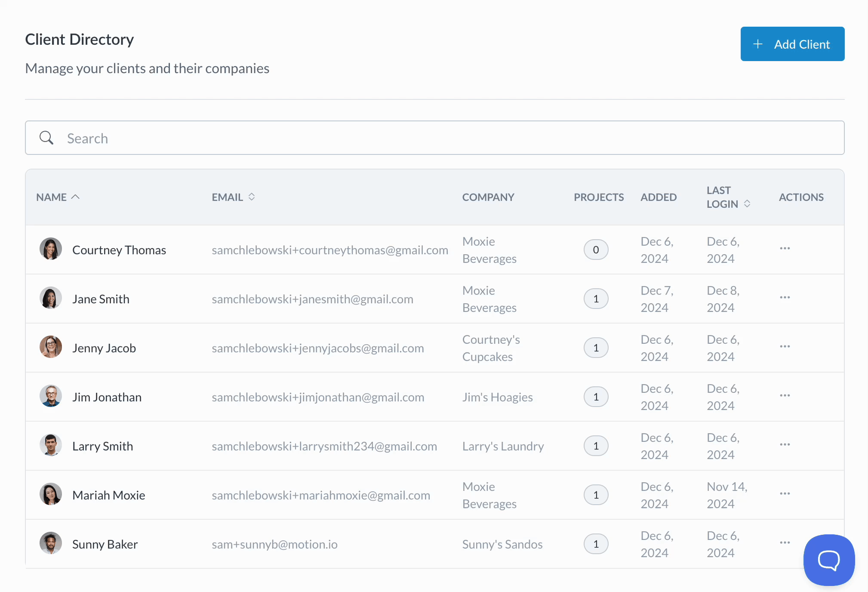868x592 pixels.
Task: Sort clients by Name column arrow
Action: [x=75, y=197]
